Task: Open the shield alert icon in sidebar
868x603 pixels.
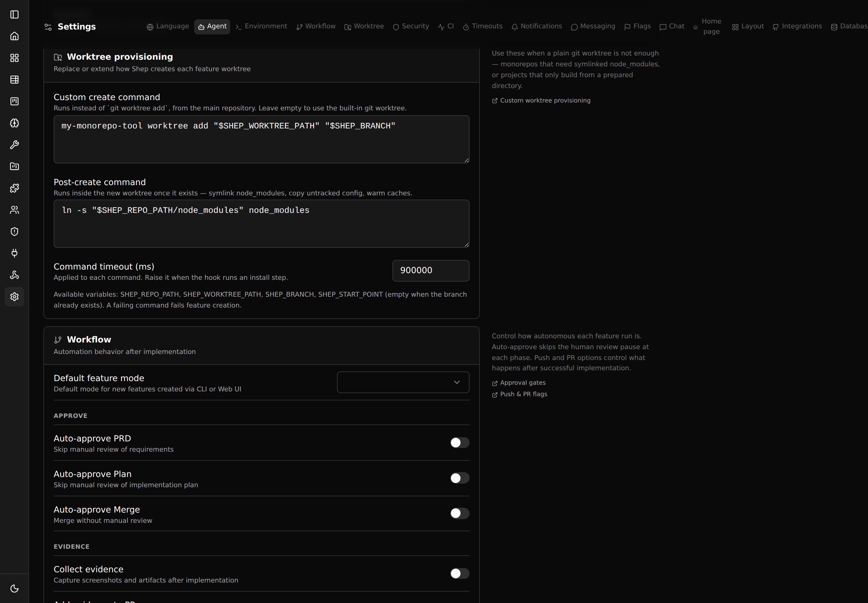Action: click(14, 232)
